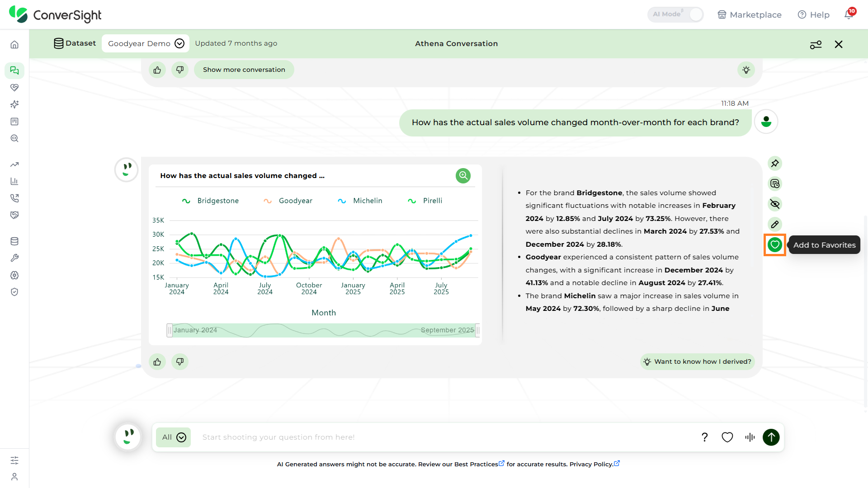
Task: Open Marketplace
Action: pyautogui.click(x=750, y=14)
